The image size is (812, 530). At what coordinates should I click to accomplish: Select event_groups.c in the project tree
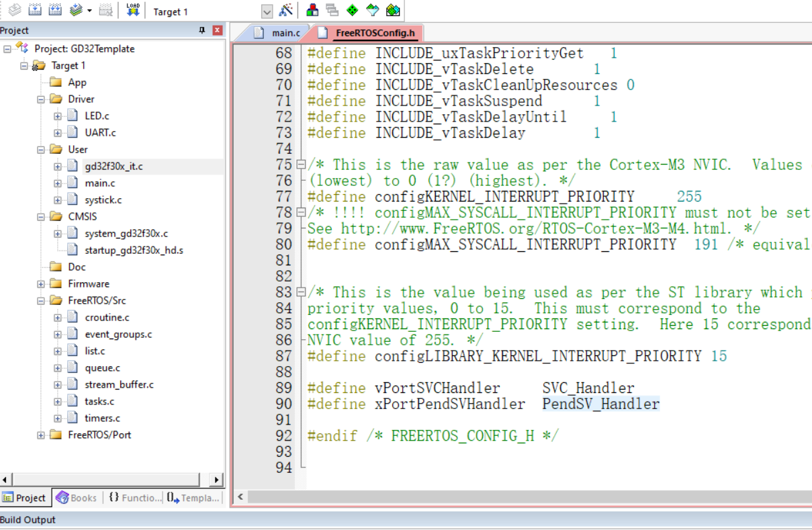point(118,334)
